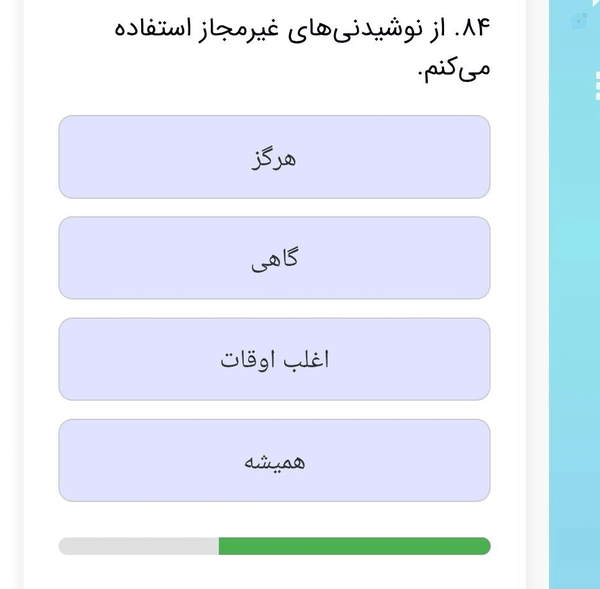This screenshot has width=600, height=589.
Task: Mark همیشه (always) as your answer
Action: [274, 460]
